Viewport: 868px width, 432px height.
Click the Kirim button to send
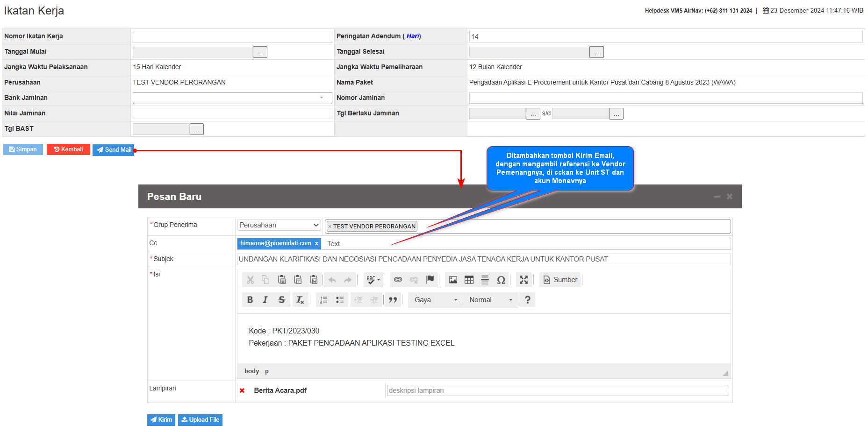coord(161,420)
